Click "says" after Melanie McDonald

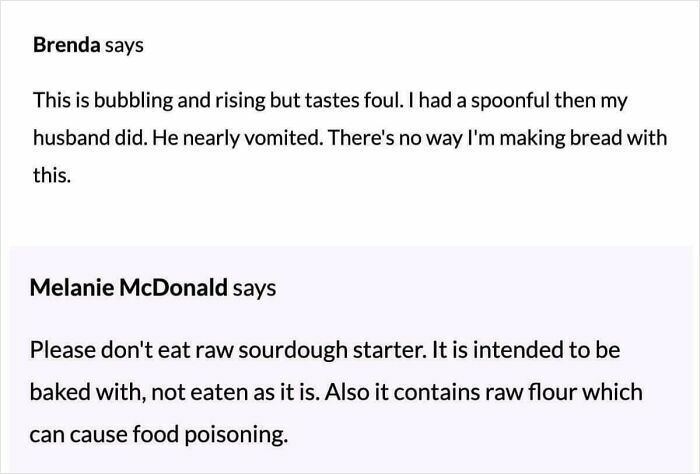[253, 289]
